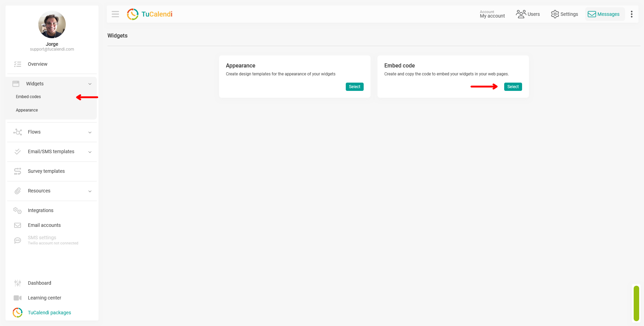Viewport: 644px width, 326px height.
Task: Select the Appearance card button
Action: coord(354,87)
